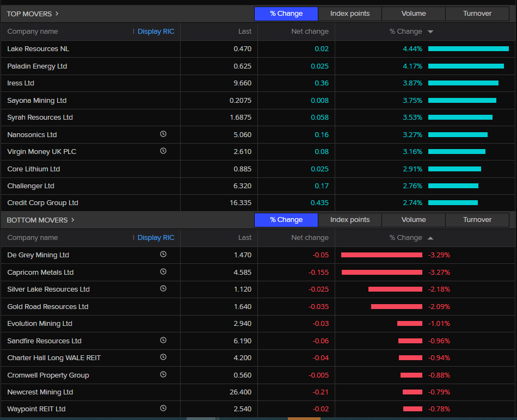The width and height of the screenshot is (517, 420).
Task: Switch Top Movers to Volume tab
Action: [x=414, y=14]
